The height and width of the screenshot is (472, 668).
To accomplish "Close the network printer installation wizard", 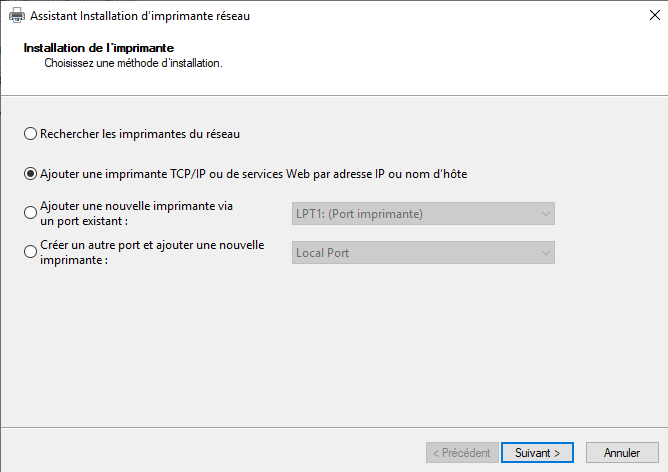I will pyautogui.click(x=654, y=15).
